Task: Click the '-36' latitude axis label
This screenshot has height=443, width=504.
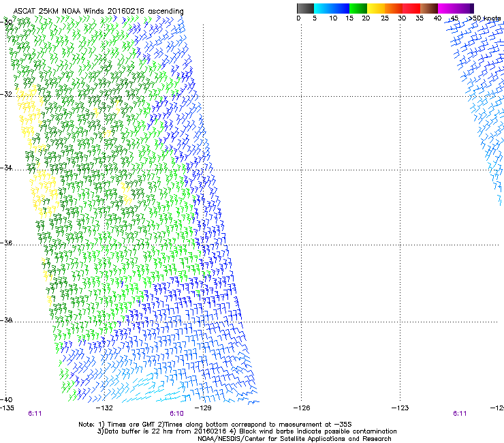Action: click(6, 243)
